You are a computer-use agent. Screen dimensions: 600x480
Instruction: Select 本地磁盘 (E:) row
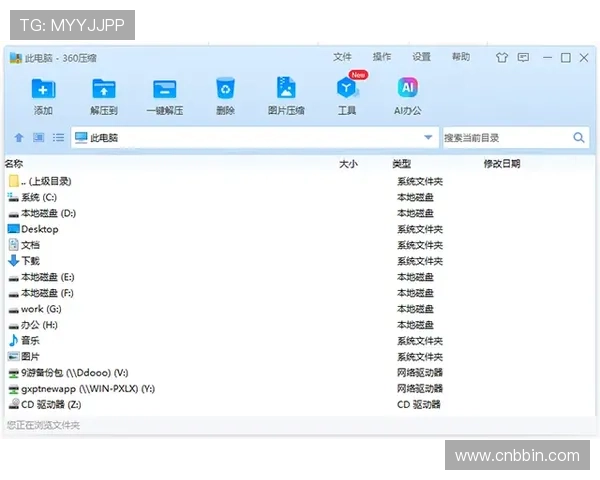(x=300, y=277)
